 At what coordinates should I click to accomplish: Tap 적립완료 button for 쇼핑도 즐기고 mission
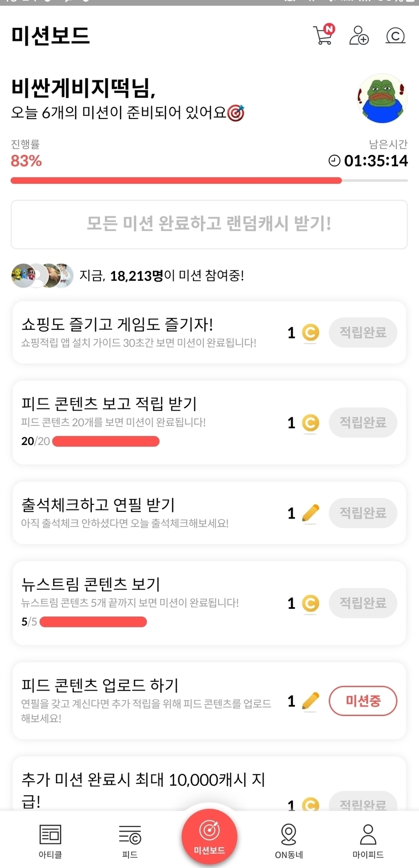(x=362, y=332)
